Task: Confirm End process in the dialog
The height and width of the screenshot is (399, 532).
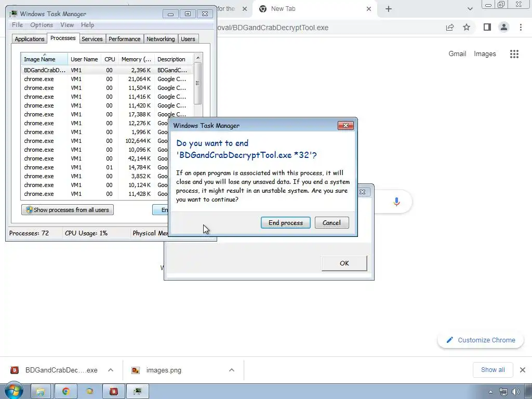Action: 285,222
